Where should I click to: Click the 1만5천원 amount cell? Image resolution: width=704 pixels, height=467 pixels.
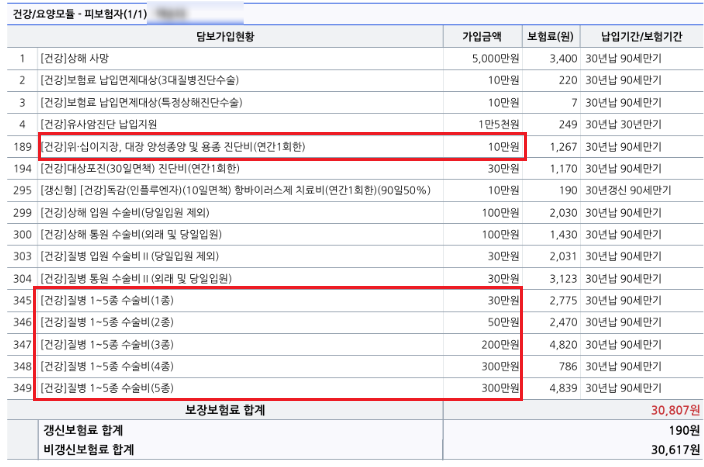(x=498, y=124)
